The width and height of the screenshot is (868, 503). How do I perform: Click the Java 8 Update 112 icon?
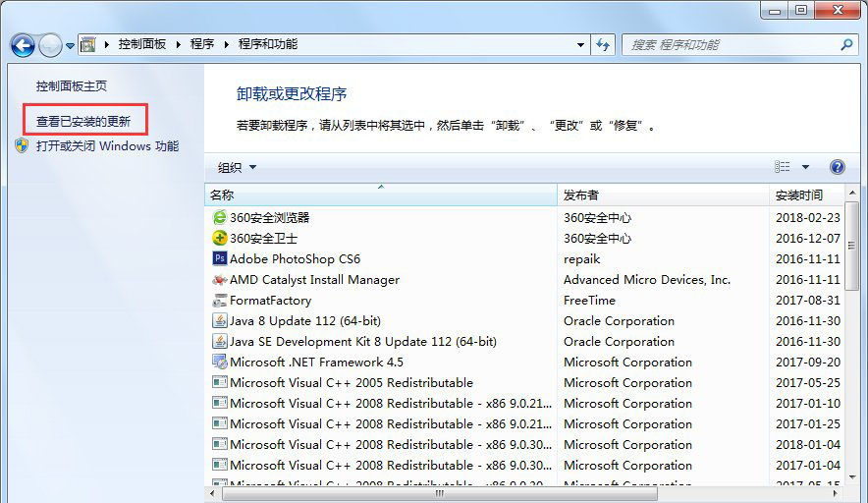tap(220, 320)
